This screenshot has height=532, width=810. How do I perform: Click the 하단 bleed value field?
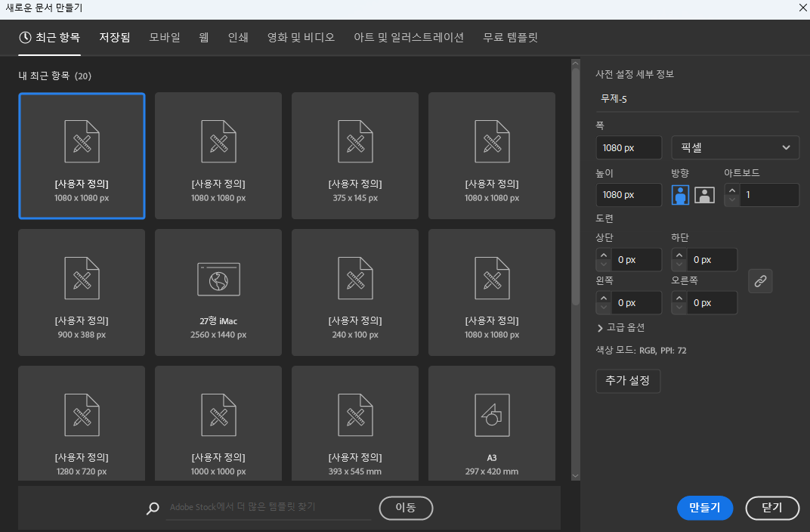pos(711,260)
